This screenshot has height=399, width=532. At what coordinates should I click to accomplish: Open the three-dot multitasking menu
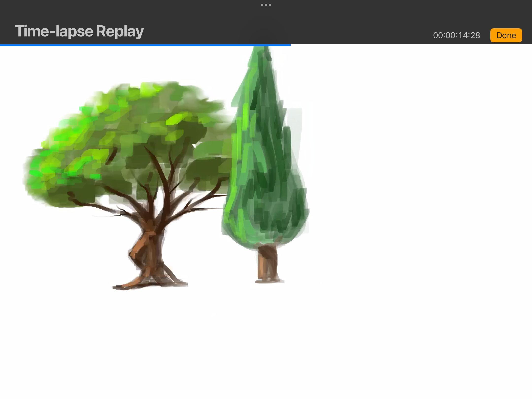click(266, 5)
